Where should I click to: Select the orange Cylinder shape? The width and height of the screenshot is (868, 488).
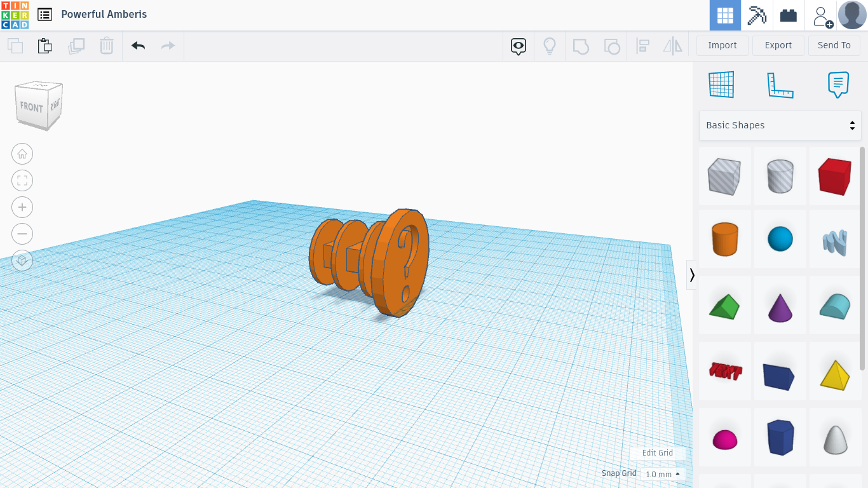pos(725,240)
